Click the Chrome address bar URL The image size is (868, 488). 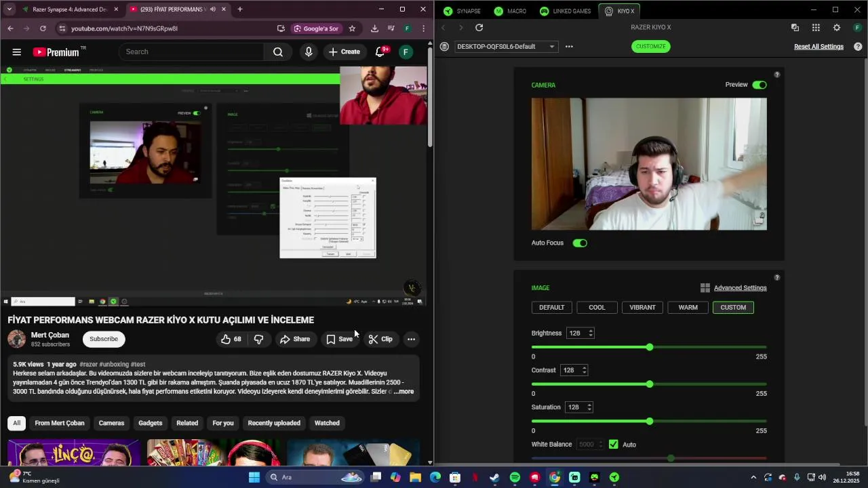124,28
